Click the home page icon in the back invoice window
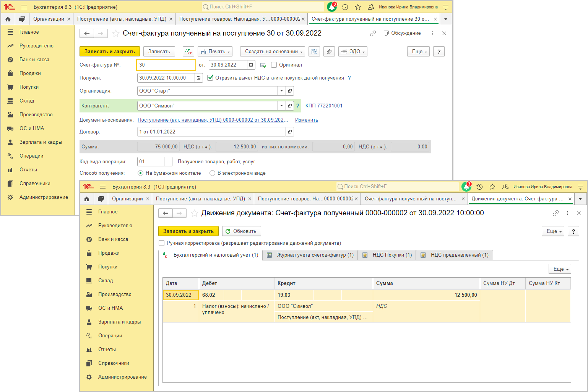Viewport: 588px width, 392px height. 8,19
